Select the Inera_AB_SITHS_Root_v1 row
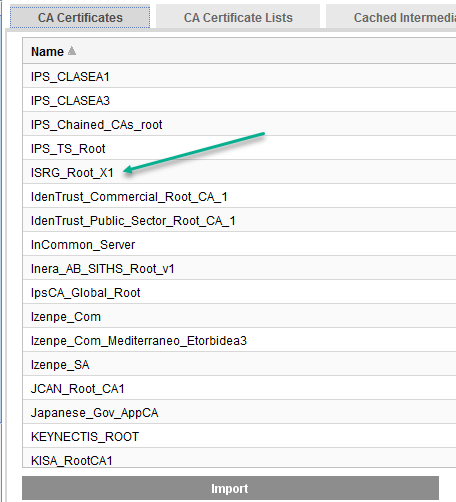The width and height of the screenshot is (456, 502). point(239,268)
